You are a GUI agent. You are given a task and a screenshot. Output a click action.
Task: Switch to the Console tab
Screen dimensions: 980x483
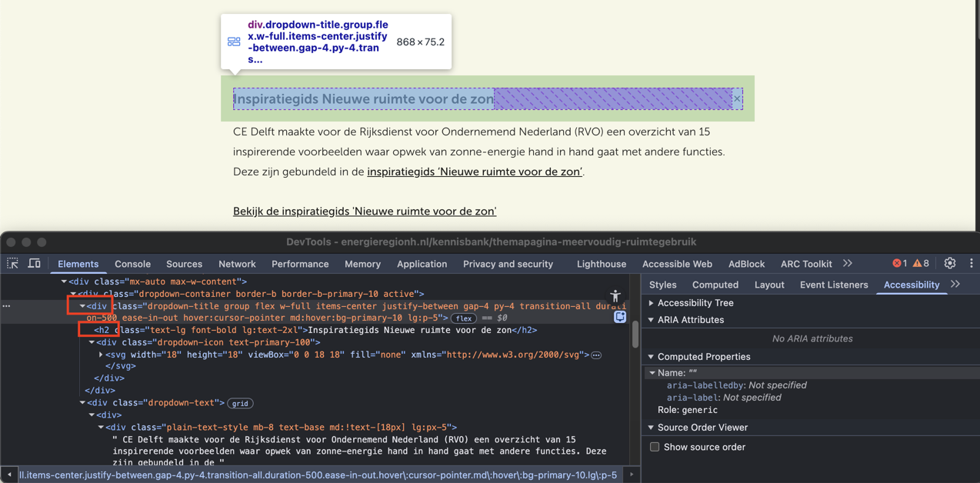click(132, 264)
